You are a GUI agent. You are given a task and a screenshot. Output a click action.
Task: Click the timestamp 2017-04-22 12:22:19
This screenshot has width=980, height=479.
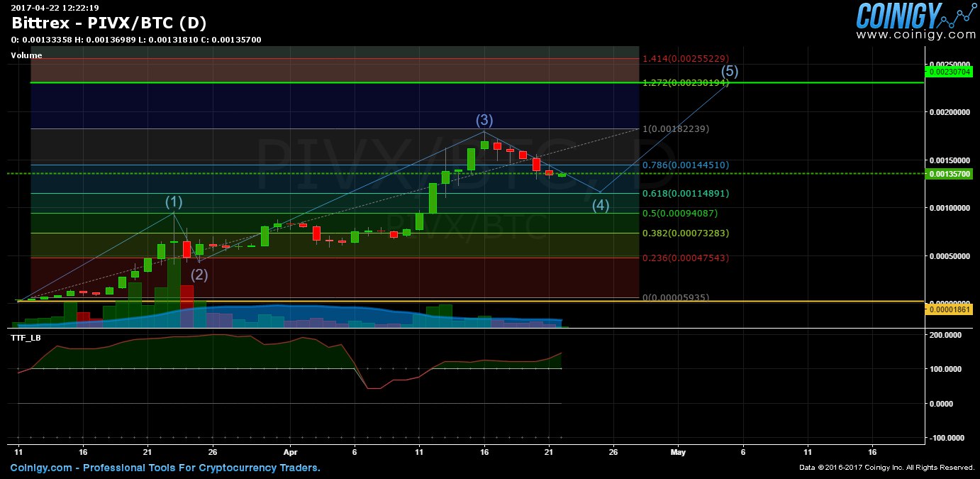(55, 7)
